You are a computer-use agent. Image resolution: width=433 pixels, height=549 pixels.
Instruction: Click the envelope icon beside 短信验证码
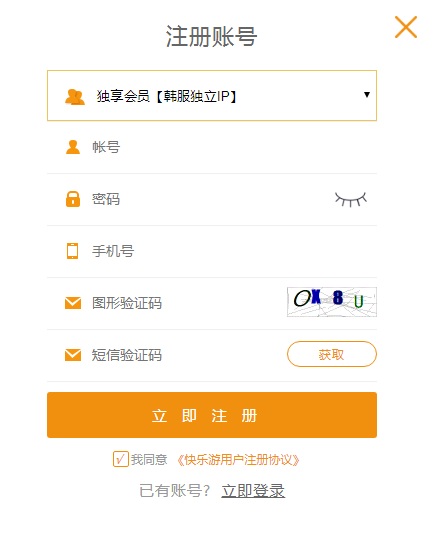(73, 355)
